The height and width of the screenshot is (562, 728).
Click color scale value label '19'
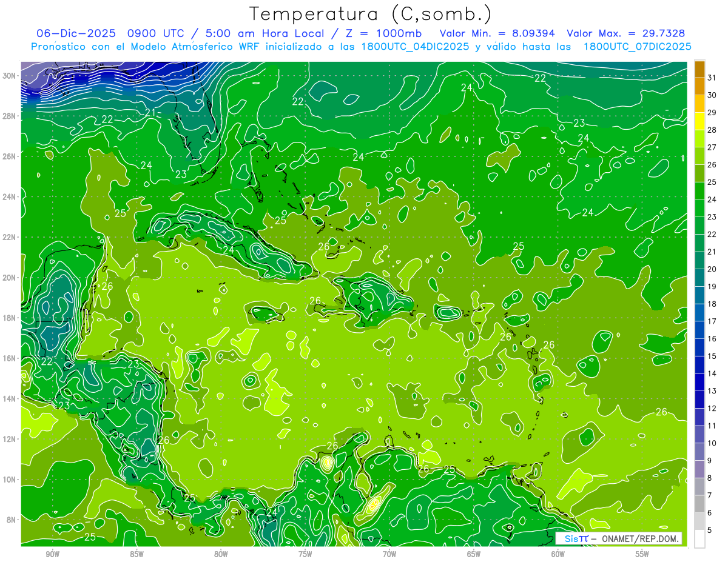click(712, 286)
